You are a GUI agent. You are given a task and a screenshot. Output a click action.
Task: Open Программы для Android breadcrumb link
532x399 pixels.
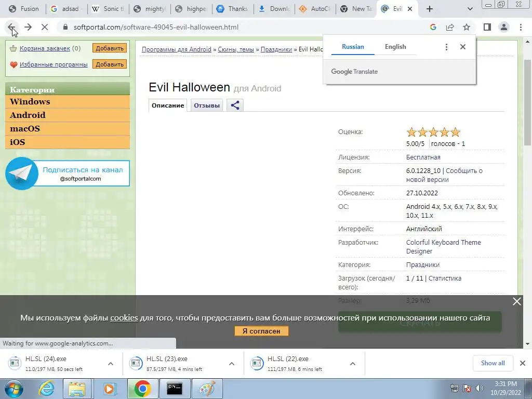(x=177, y=49)
